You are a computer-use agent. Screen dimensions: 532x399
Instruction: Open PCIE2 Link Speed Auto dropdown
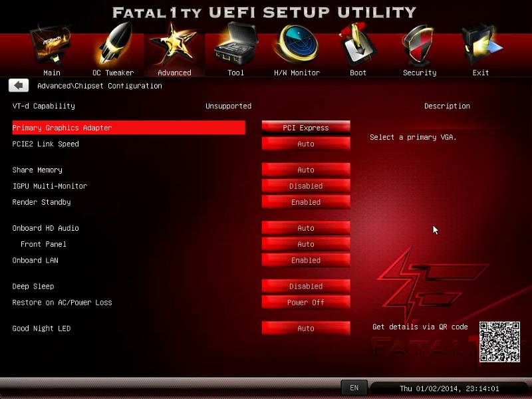tap(306, 144)
